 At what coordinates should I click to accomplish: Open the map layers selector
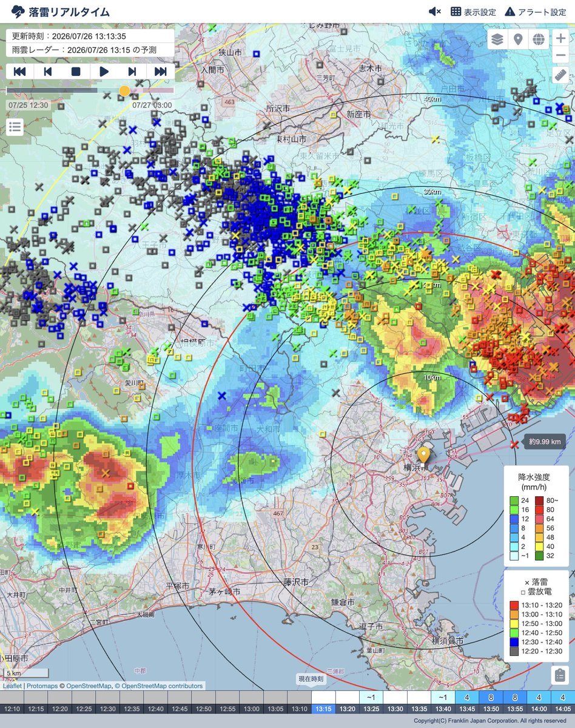497,40
